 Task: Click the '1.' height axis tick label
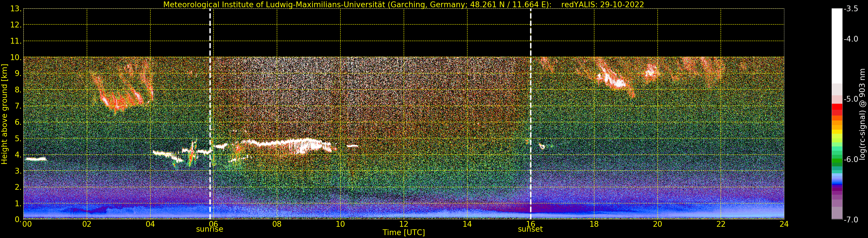18,203
